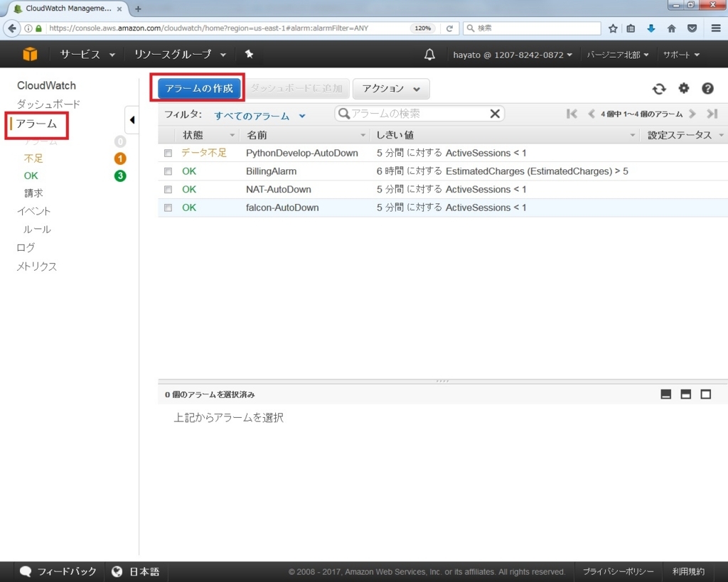Open the help question mark icon
This screenshot has width=728, height=582.
(x=707, y=88)
